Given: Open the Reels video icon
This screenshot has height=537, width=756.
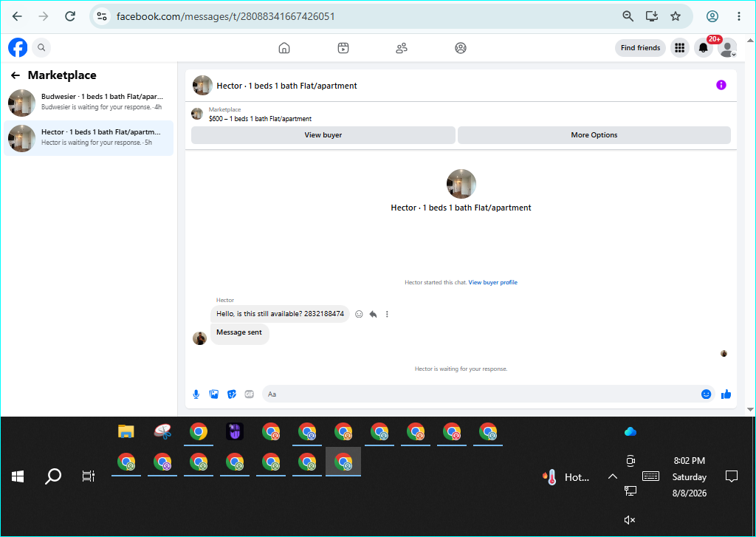Looking at the screenshot, I should tap(343, 48).
